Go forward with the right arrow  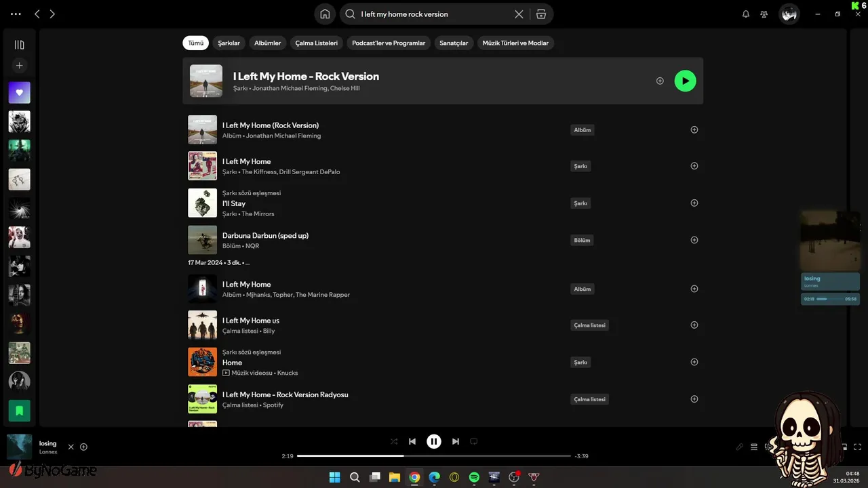click(52, 14)
